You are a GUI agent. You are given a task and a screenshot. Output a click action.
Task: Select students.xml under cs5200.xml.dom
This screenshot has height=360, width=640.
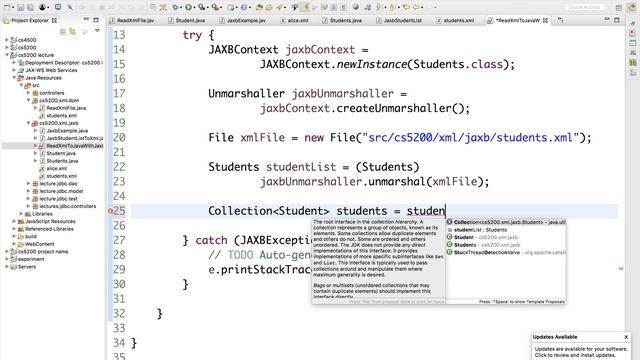coord(61,116)
